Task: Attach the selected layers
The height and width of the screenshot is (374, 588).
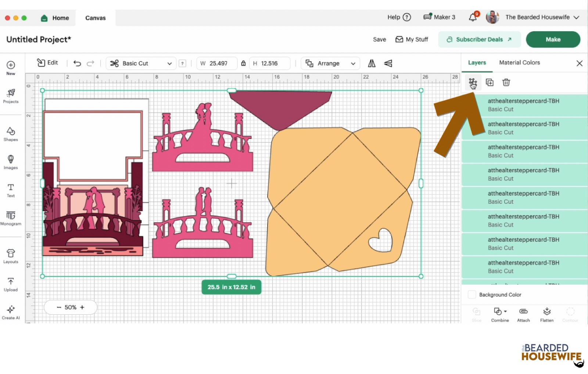Action: (523, 314)
